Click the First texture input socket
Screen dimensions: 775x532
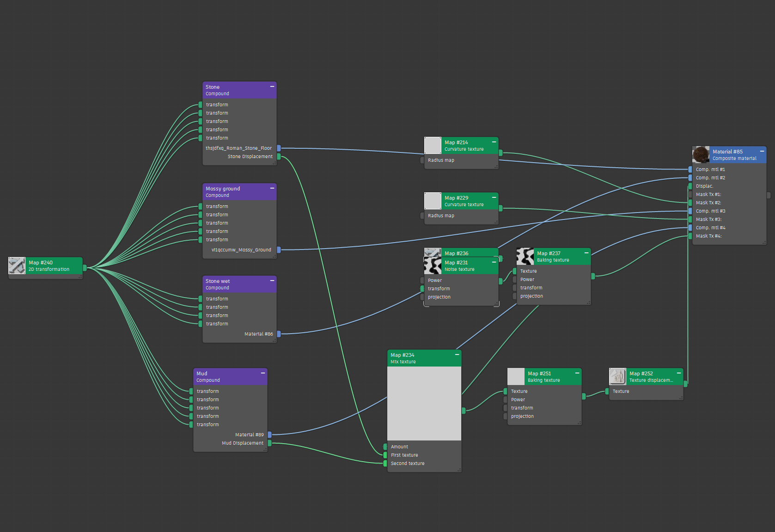[385, 455]
